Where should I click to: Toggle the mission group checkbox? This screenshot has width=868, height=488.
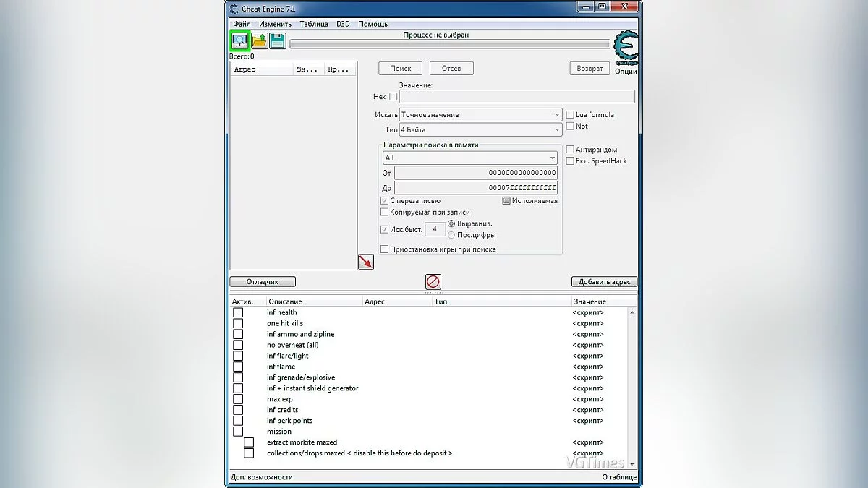[238, 432]
